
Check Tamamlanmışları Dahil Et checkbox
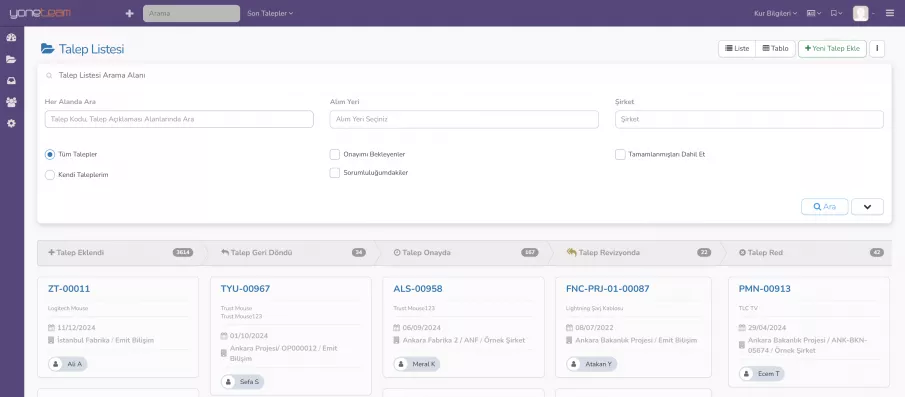tap(620, 155)
